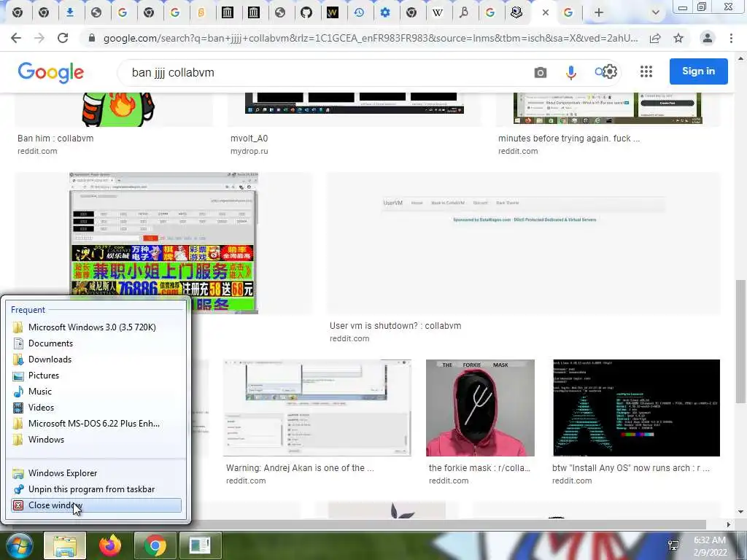Image resolution: width=747 pixels, height=560 pixels.
Task: Expand the tab search chevron
Action: (x=656, y=13)
